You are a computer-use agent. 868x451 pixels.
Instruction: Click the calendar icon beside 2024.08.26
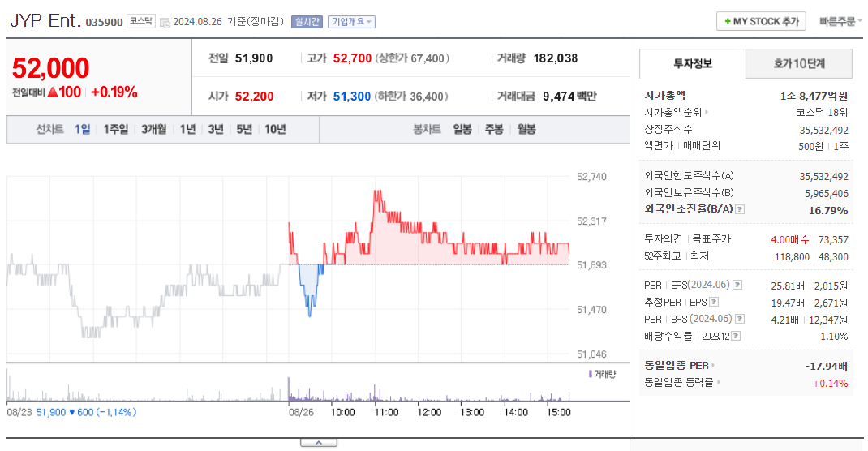pos(165,22)
